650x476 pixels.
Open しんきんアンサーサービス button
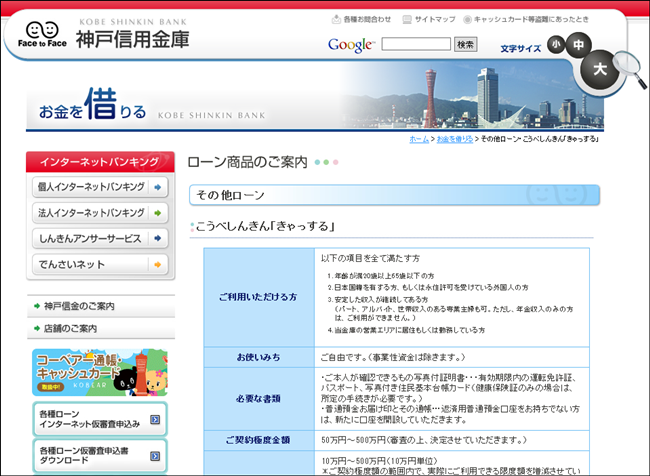point(100,238)
